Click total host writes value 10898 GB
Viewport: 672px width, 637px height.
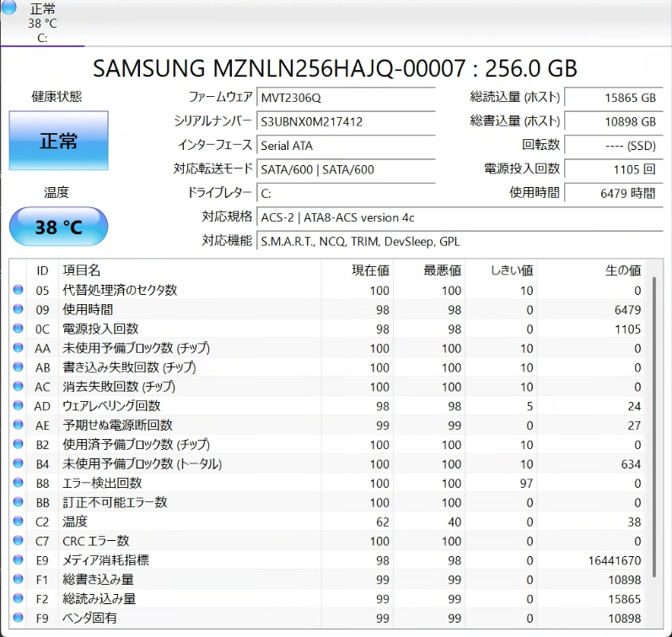point(614,121)
